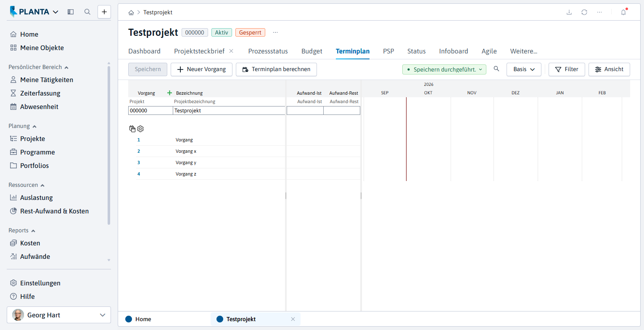
Task: Open Abwesenheit in sidebar
Action: pyautogui.click(x=39, y=107)
